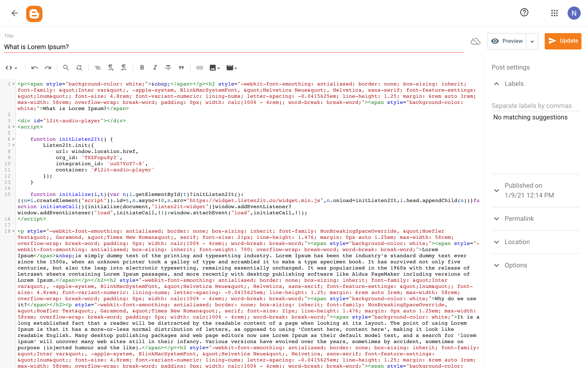Edit the post title field
Viewport: 588px width, 368px height.
(234, 47)
